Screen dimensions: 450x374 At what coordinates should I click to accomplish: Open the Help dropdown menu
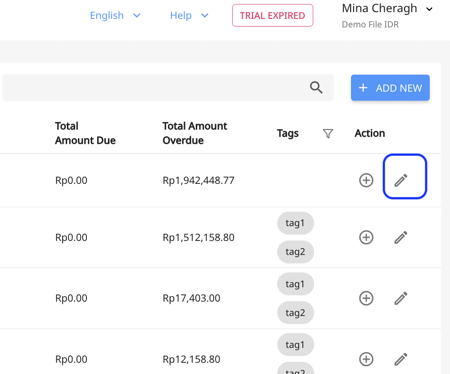[x=189, y=15]
